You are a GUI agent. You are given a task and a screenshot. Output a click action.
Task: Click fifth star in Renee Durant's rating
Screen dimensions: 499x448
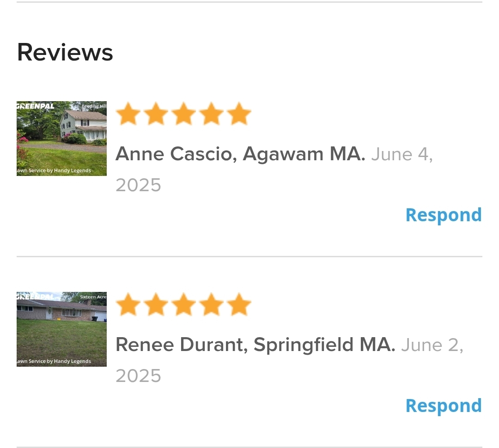pyautogui.click(x=239, y=305)
